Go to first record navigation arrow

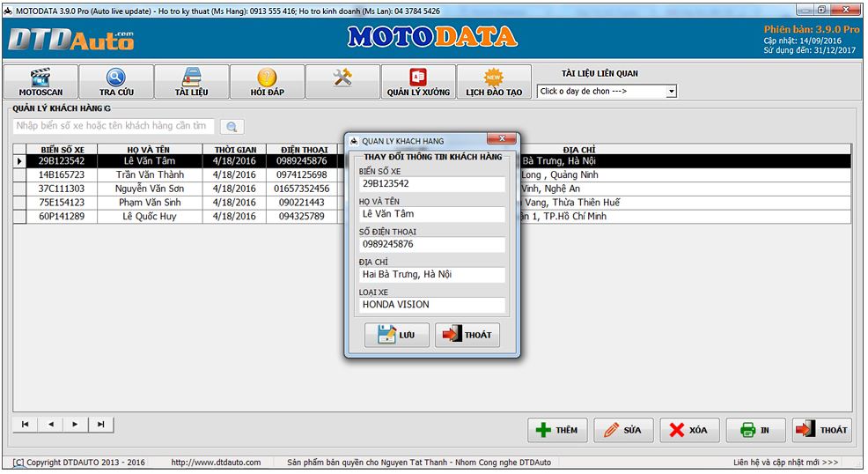tap(25, 425)
